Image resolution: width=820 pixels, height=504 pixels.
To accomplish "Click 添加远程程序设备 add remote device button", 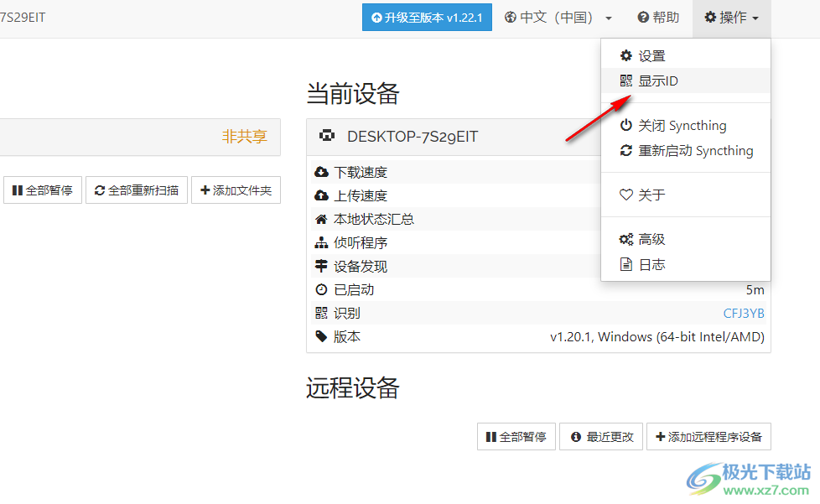I will click(x=708, y=437).
